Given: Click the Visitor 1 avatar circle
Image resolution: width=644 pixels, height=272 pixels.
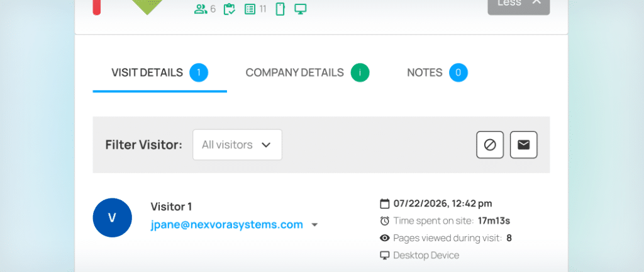Looking at the screenshot, I should click(x=112, y=218).
